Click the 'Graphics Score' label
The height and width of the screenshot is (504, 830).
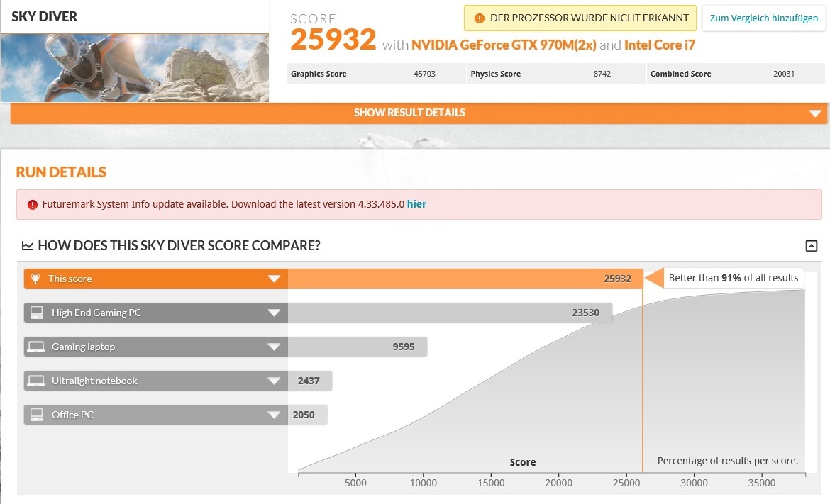(319, 74)
